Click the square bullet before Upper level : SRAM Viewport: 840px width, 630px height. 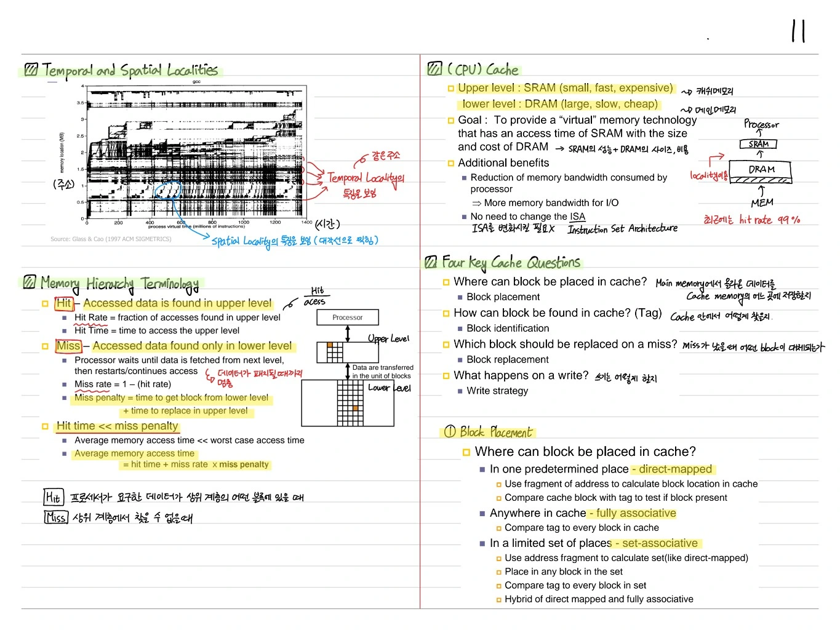[450, 89]
